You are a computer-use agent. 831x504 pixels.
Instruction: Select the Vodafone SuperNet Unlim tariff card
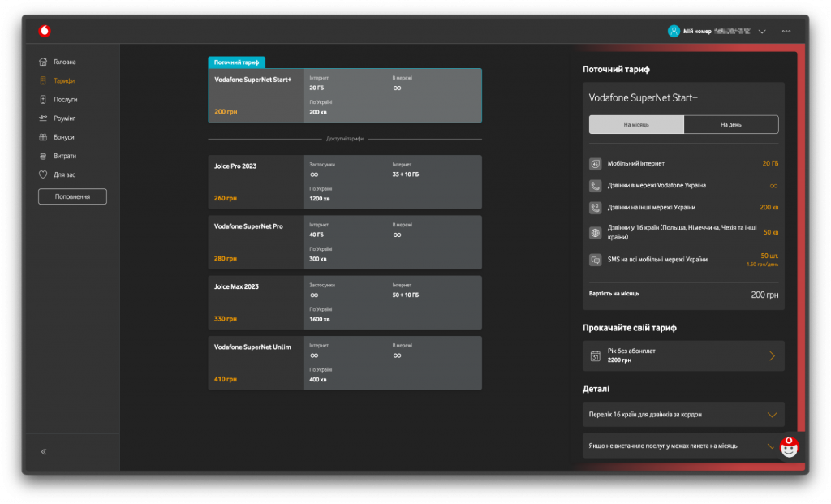(345, 363)
